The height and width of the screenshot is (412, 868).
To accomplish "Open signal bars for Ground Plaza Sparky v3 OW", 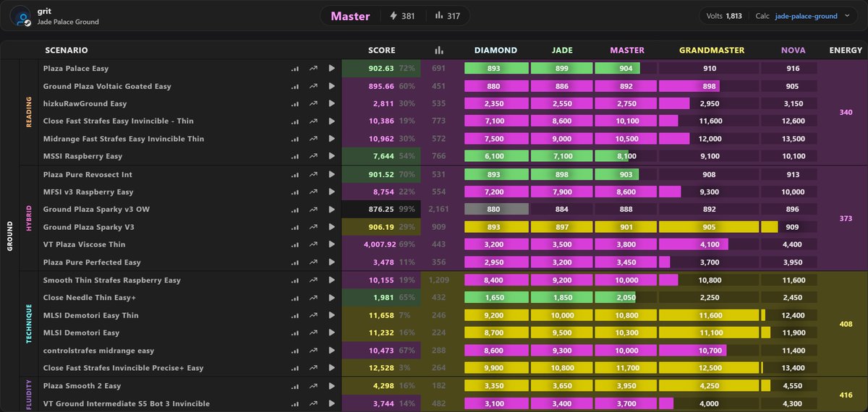I will 294,209.
